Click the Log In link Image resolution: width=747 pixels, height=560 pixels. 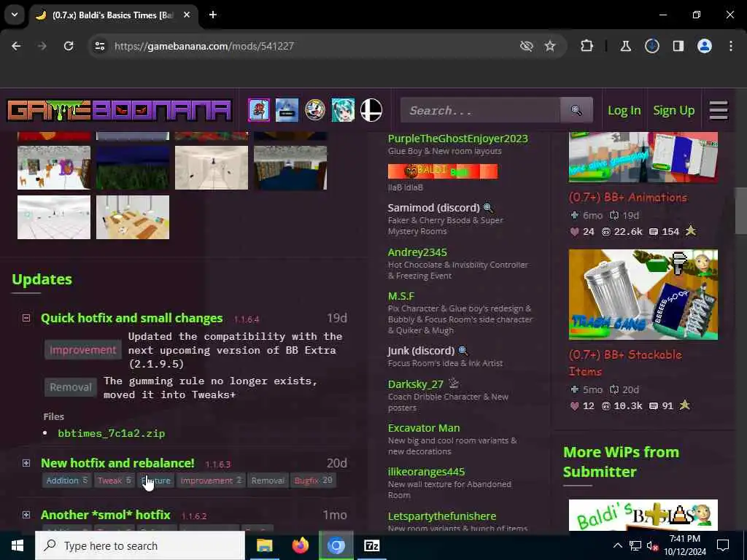click(x=624, y=111)
